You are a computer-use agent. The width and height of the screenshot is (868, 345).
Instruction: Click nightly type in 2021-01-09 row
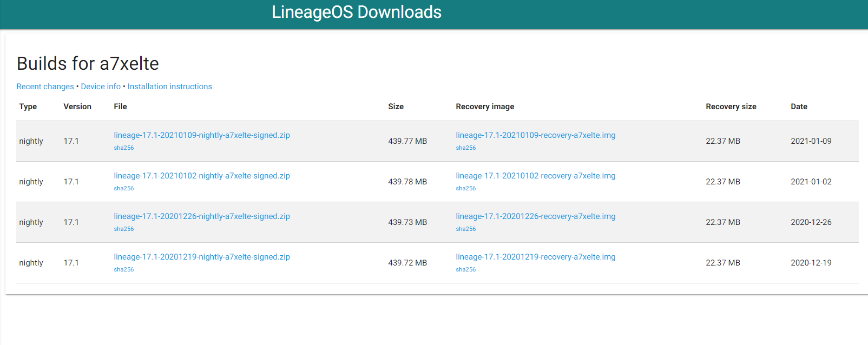[31, 141]
